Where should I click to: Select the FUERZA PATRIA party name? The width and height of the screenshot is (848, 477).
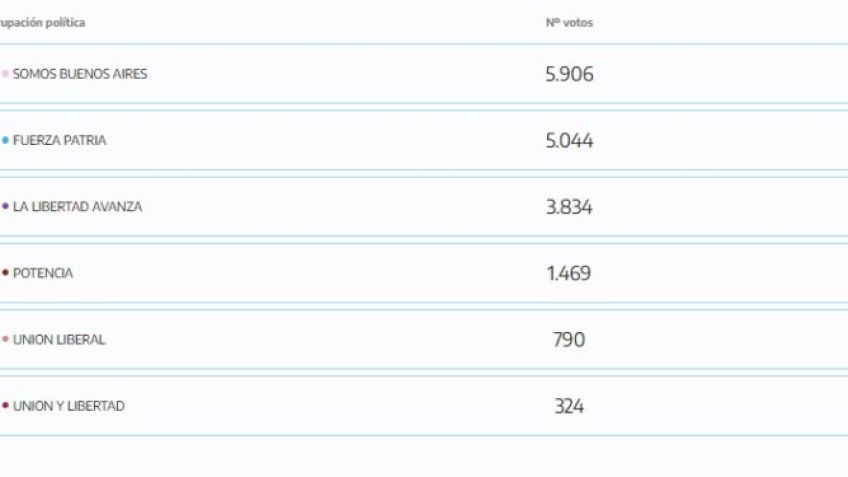click(59, 141)
